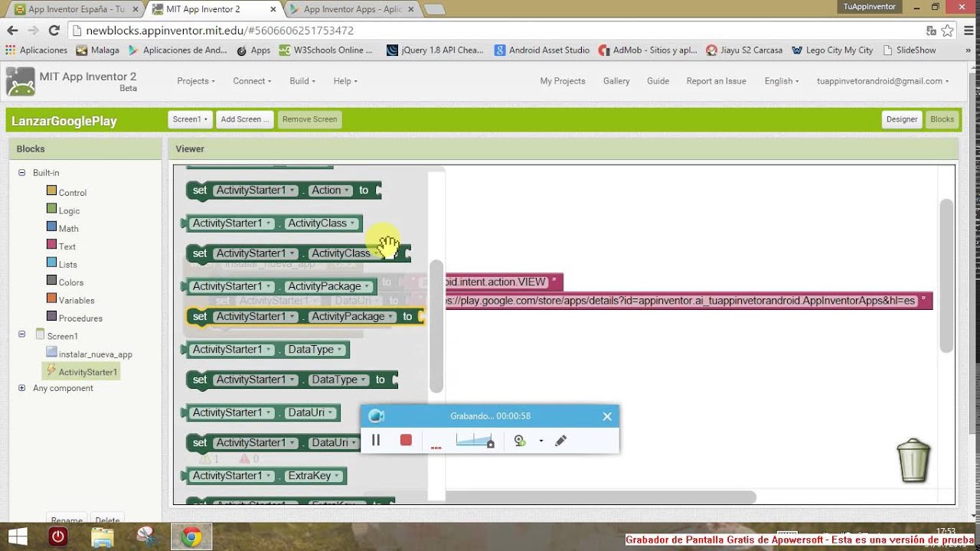
Task: Open the Screen1 selector dropdown
Action: [x=189, y=119]
